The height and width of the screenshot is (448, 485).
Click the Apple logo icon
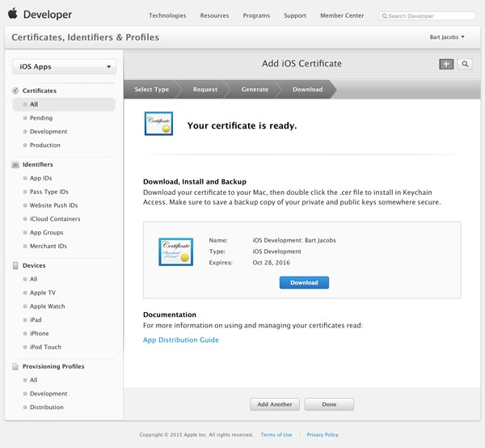13,14
